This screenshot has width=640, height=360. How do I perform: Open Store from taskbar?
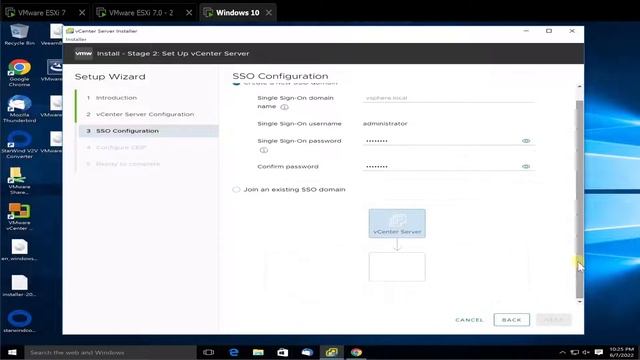pos(282,352)
